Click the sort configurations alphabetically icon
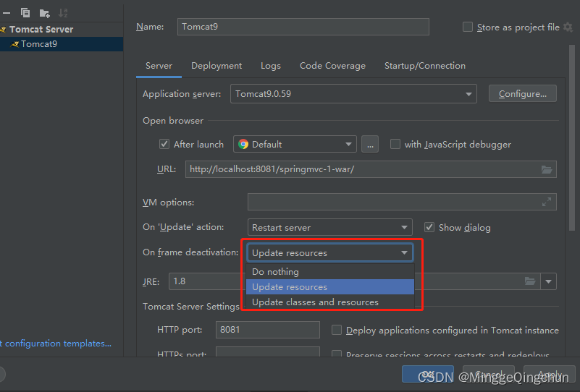This screenshot has height=392, width=580. (x=63, y=13)
